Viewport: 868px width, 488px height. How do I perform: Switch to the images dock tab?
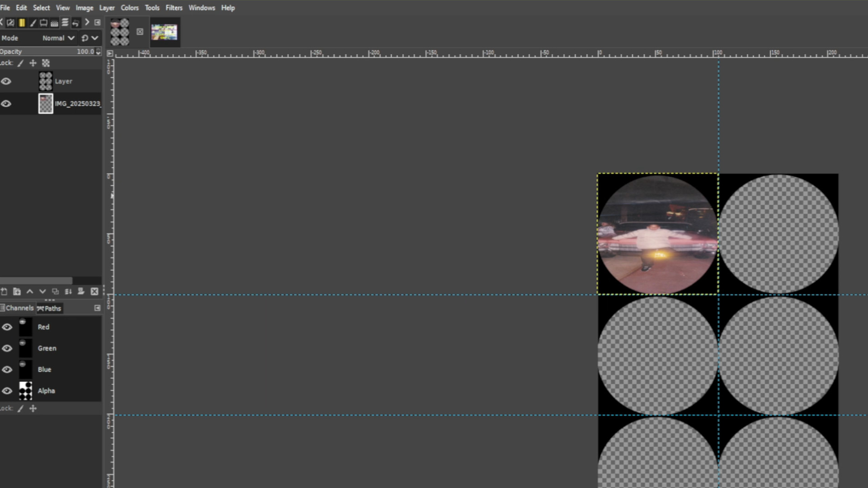[x=43, y=23]
